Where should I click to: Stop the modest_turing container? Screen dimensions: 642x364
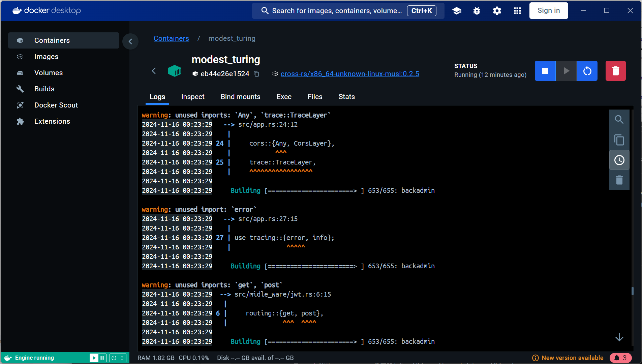click(545, 71)
